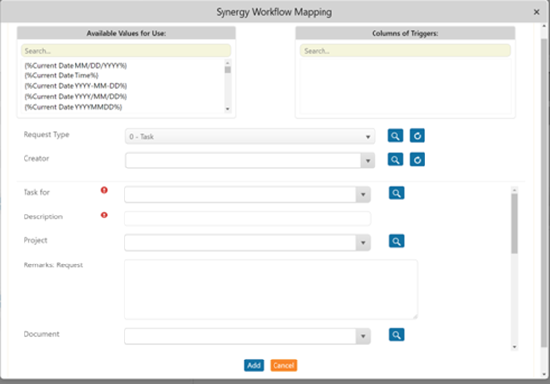Click the dialog's outer scrollbar down arrow

(544, 375)
